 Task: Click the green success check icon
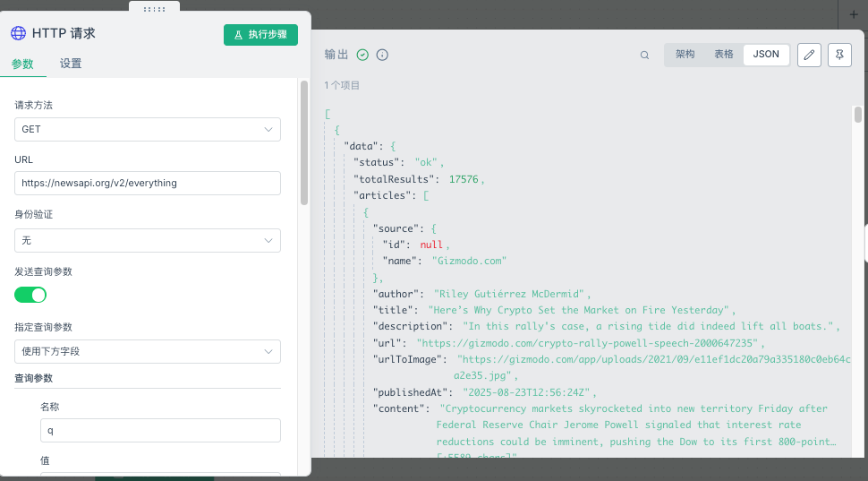pos(362,55)
